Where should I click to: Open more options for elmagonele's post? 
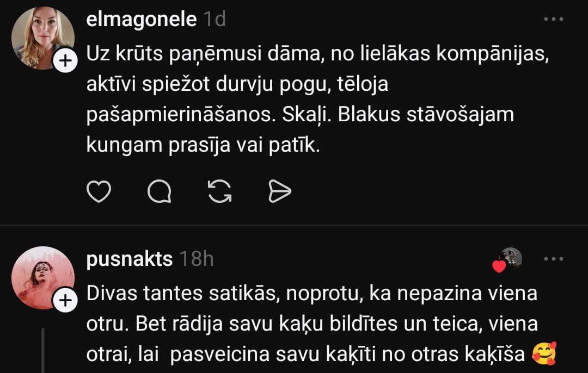553,20
